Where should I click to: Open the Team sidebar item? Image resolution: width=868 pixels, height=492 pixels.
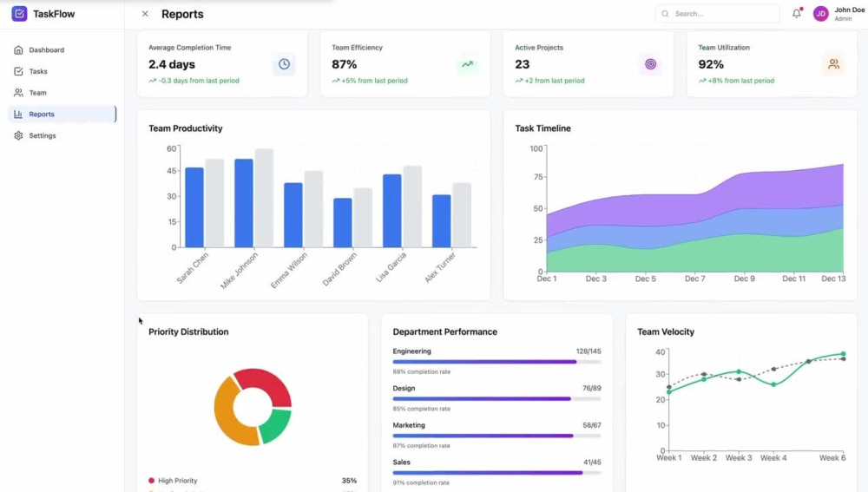(62, 93)
